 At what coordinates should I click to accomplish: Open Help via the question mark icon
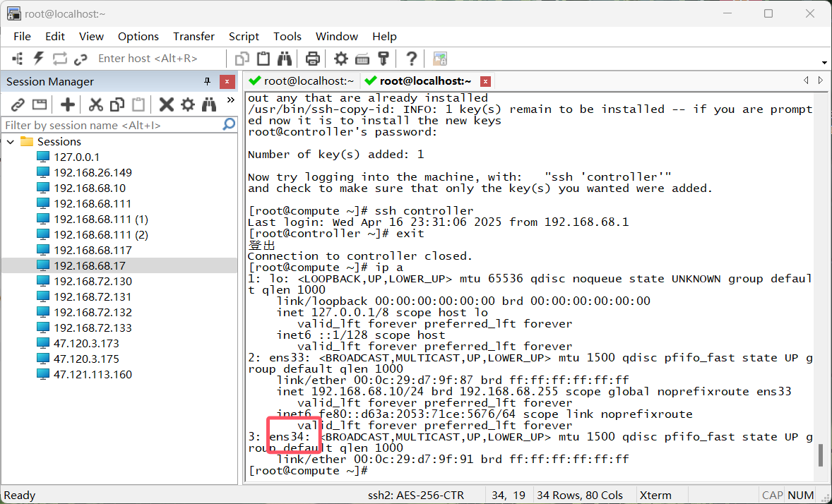411,59
